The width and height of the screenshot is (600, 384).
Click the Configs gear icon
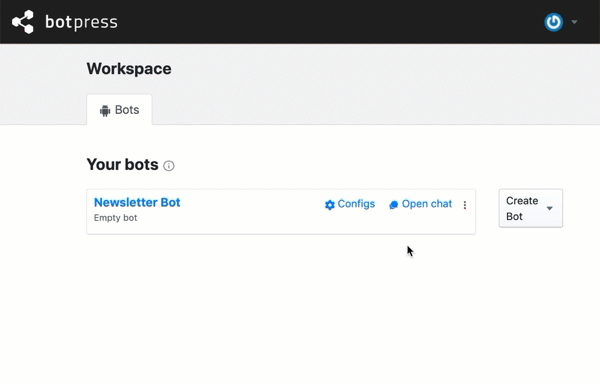[329, 205]
